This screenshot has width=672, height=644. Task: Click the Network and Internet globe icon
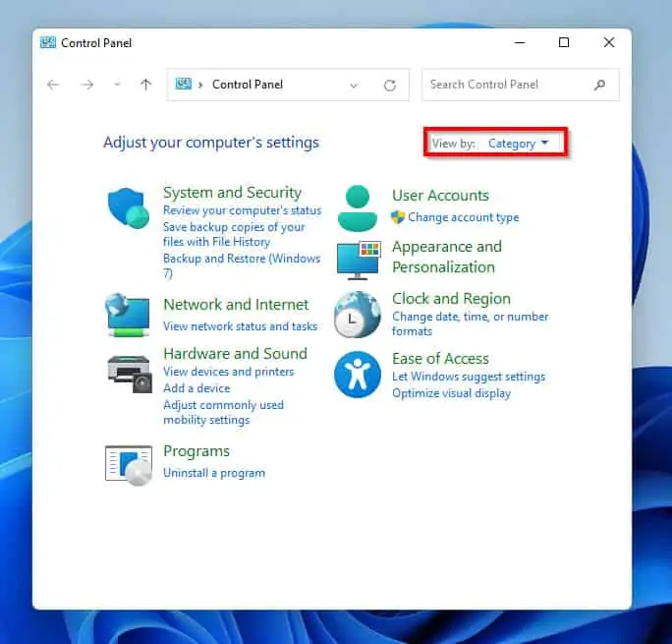(128, 316)
